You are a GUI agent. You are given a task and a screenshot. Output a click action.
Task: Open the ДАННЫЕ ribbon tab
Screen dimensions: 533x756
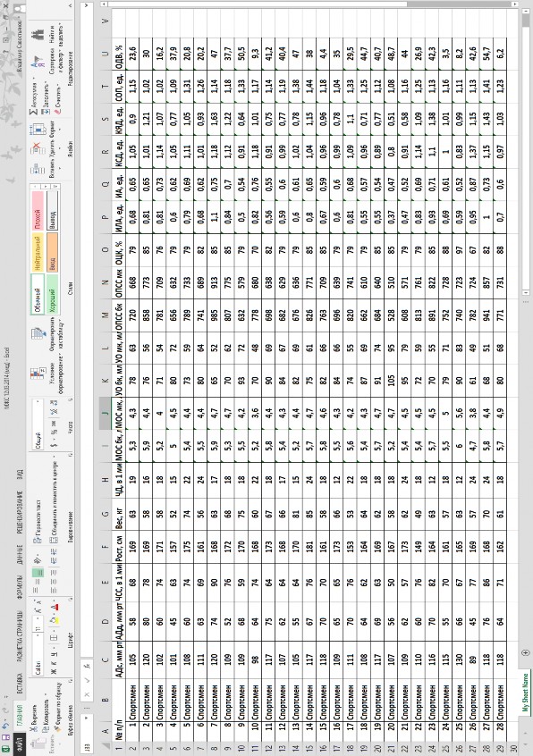point(20,554)
